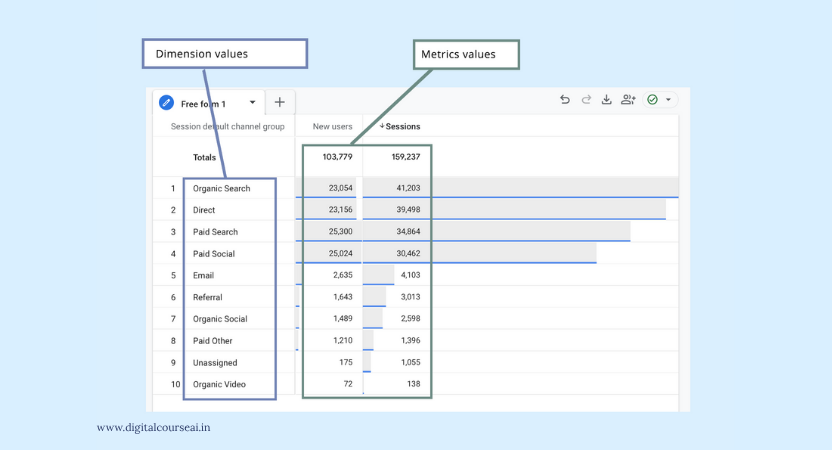Click Paid Social new users 25,024
This screenshot has width=832, height=450.
point(340,253)
